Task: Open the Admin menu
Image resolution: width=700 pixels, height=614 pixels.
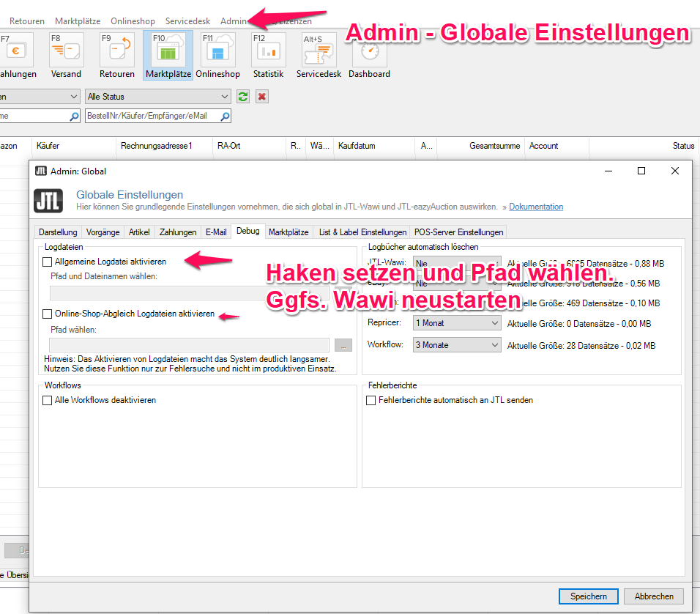Action: [x=233, y=21]
